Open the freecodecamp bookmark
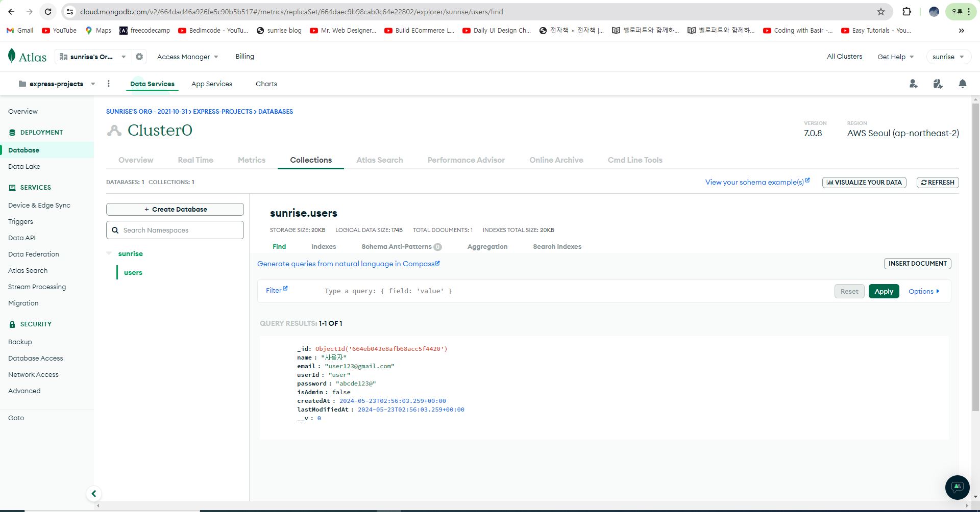 click(144, 31)
